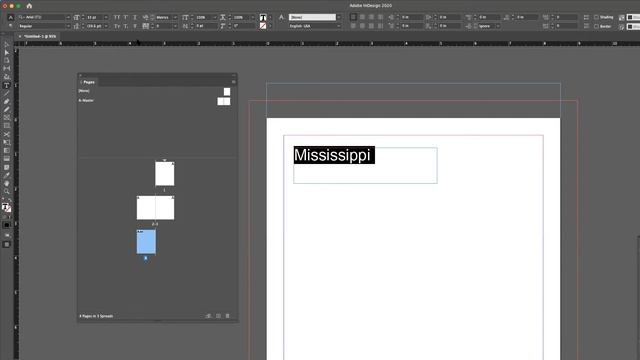Open the tracking value dropdown
This screenshot has height=360, width=640.
[175, 26]
